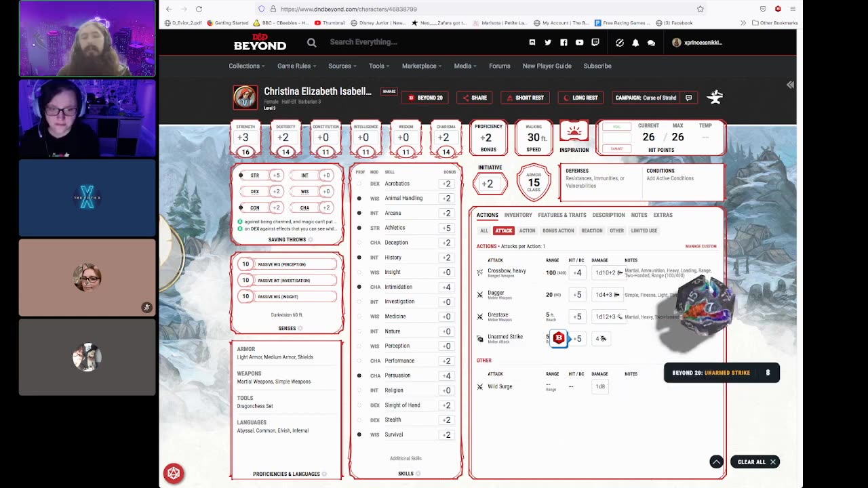This screenshot has width=868, height=488.
Task: Click the Dagger crossed-swords attack icon
Action: point(480,295)
